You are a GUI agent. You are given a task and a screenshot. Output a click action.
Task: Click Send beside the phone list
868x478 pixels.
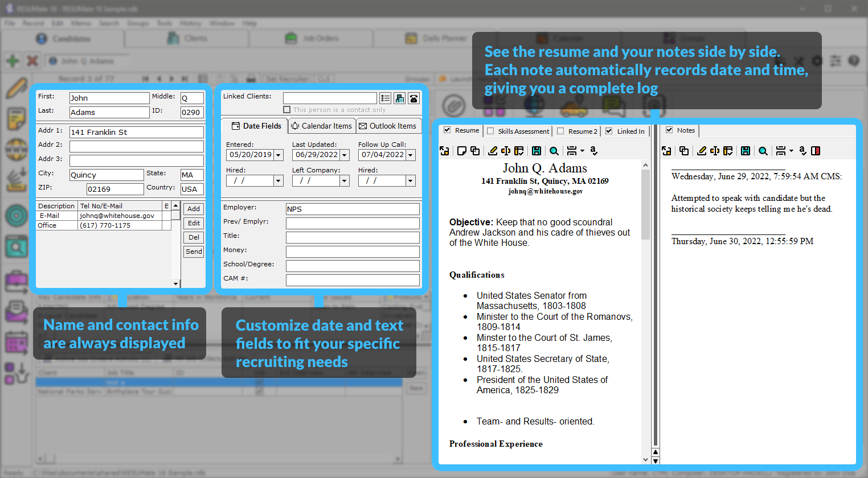(x=194, y=252)
